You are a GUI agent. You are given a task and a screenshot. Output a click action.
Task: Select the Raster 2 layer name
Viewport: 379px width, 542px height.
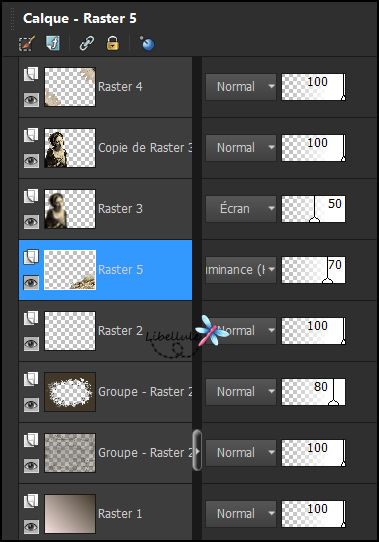120,331
